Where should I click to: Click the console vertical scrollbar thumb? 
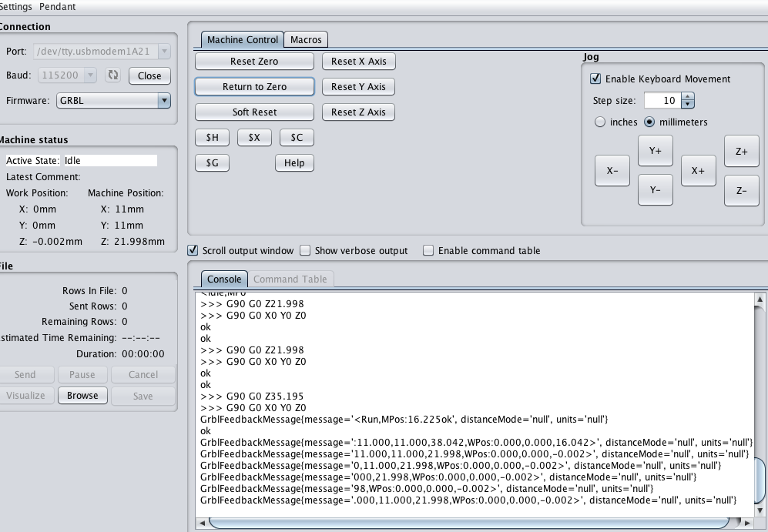(760, 480)
